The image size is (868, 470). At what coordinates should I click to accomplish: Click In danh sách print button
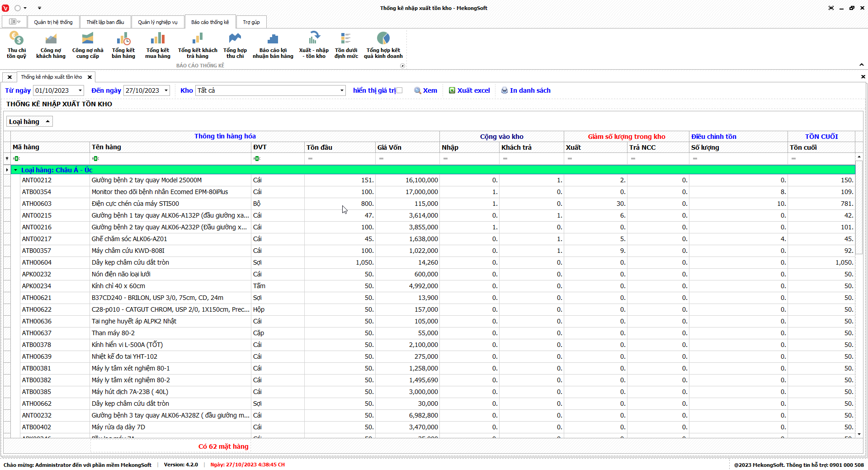(x=525, y=90)
